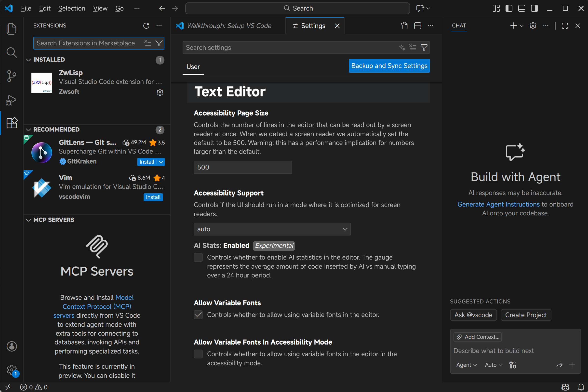Open Settings (JSON) file icon
The image size is (588, 392).
pyautogui.click(x=404, y=26)
